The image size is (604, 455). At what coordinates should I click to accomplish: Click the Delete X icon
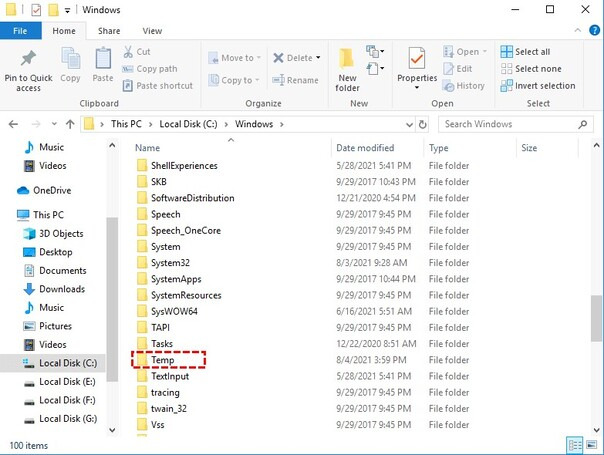278,58
